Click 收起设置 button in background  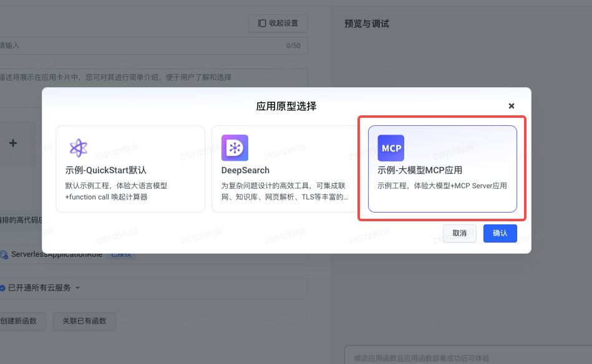[x=278, y=24]
